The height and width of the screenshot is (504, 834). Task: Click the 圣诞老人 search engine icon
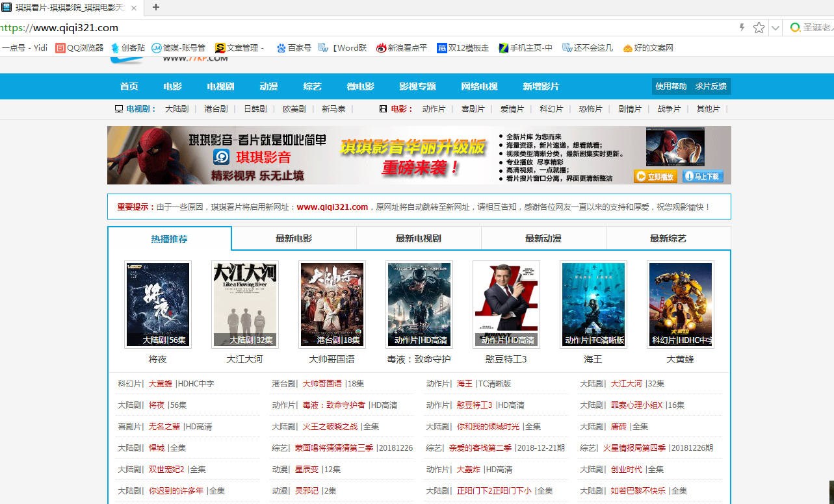point(794,28)
